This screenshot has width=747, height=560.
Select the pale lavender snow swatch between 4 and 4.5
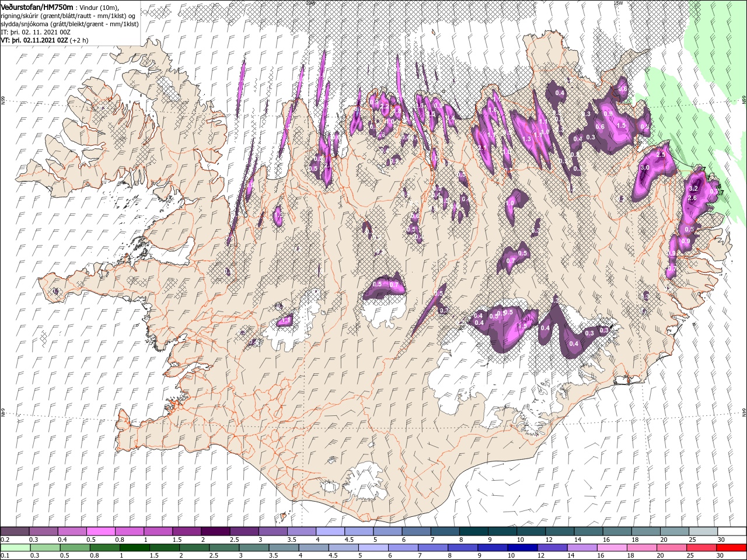tap(330, 531)
